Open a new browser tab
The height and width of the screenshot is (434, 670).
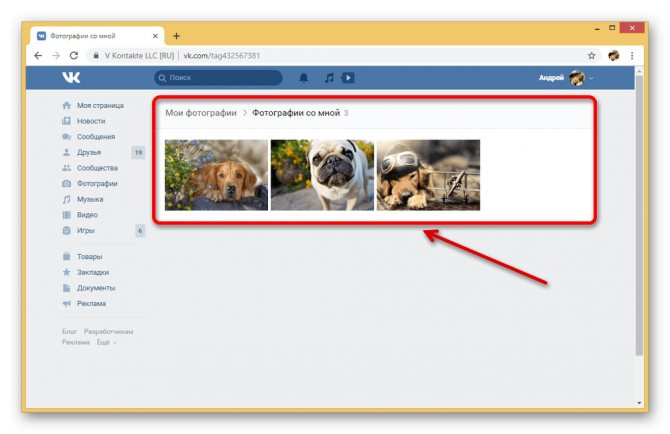[176, 36]
